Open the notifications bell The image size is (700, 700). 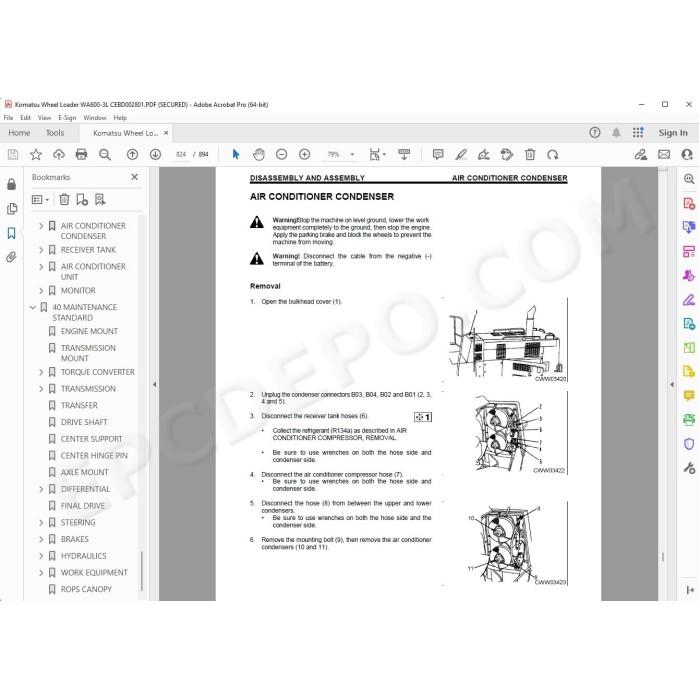[x=616, y=133]
